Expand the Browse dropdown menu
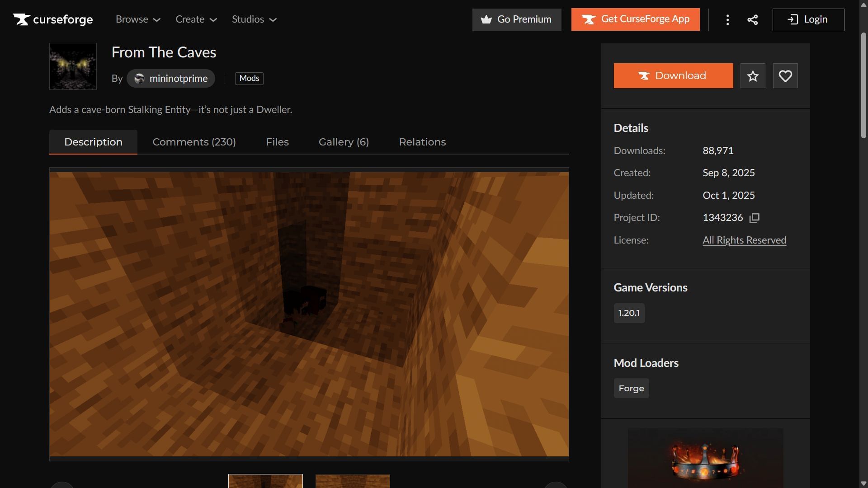Viewport: 868px width, 488px height. click(x=138, y=19)
